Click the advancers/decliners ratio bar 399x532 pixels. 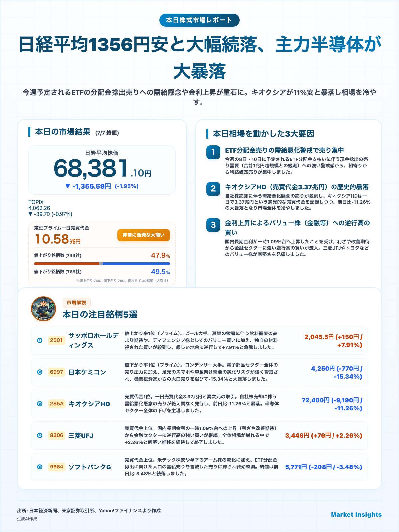click(102, 264)
